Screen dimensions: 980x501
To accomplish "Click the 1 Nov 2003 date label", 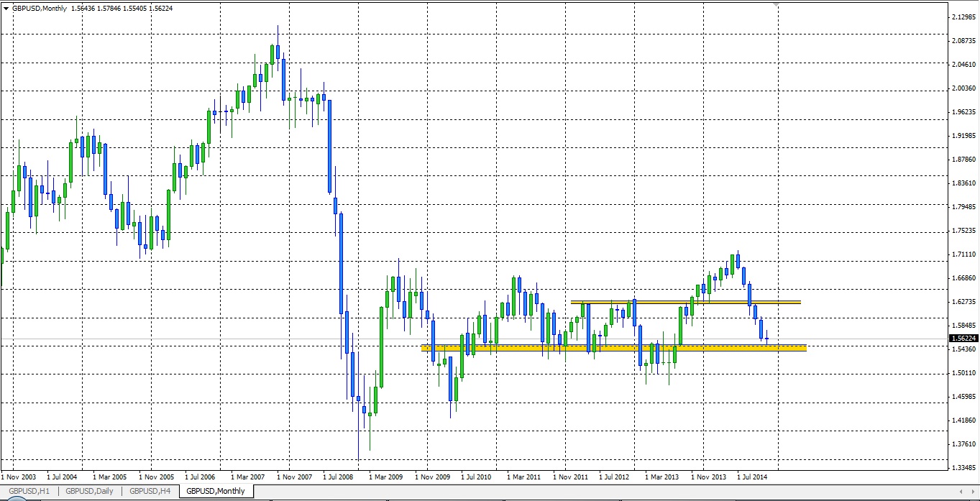I will tap(19, 477).
